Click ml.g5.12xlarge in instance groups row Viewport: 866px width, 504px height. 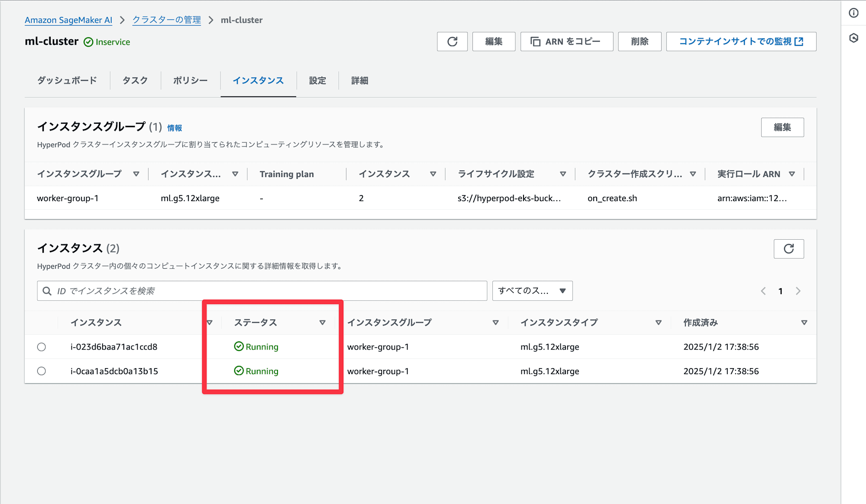190,198
